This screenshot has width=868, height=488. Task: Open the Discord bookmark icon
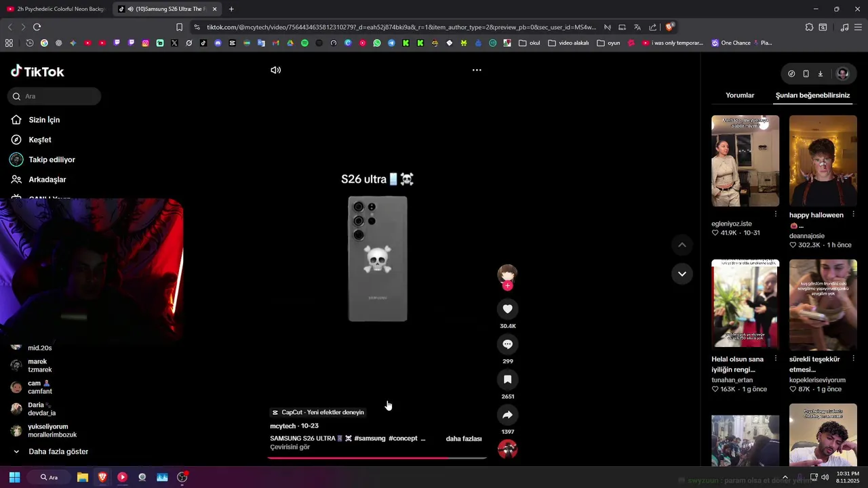pos(218,43)
